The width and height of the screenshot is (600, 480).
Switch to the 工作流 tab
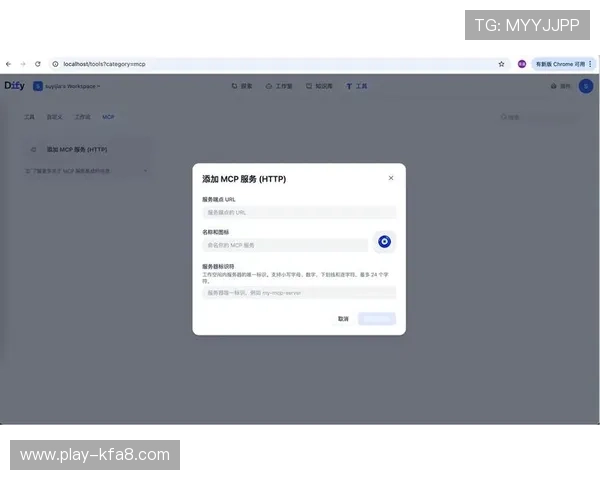click(x=82, y=117)
